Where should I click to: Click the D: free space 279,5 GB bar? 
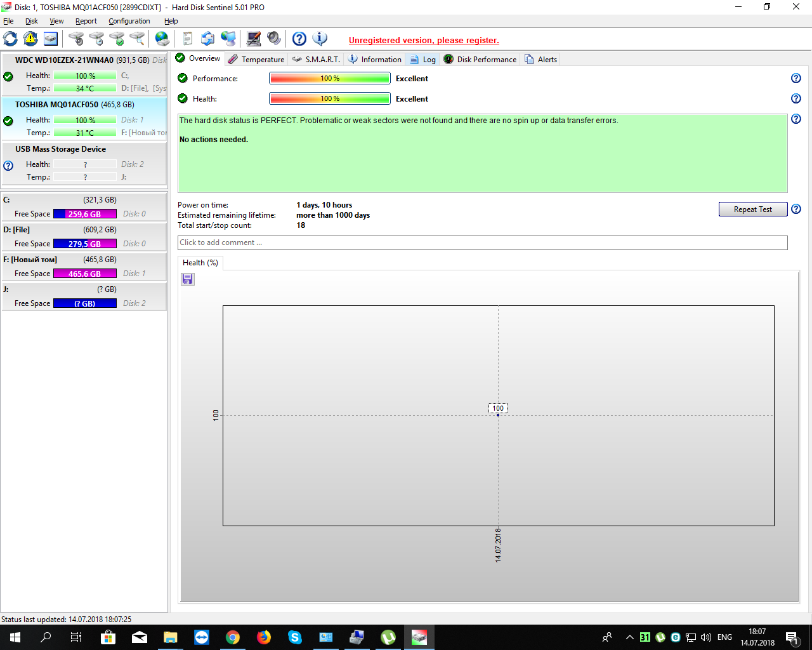point(85,244)
